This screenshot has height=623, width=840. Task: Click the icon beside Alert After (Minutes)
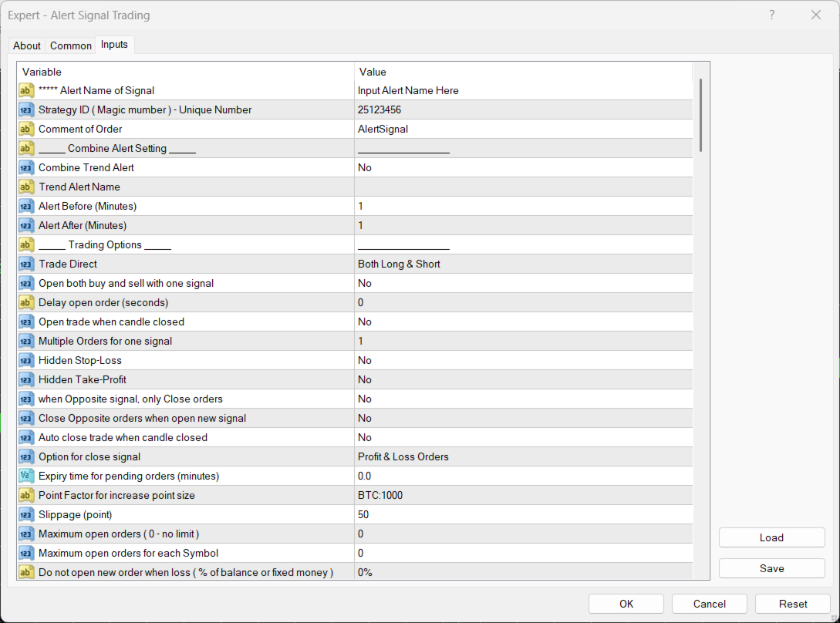pos(25,225)
